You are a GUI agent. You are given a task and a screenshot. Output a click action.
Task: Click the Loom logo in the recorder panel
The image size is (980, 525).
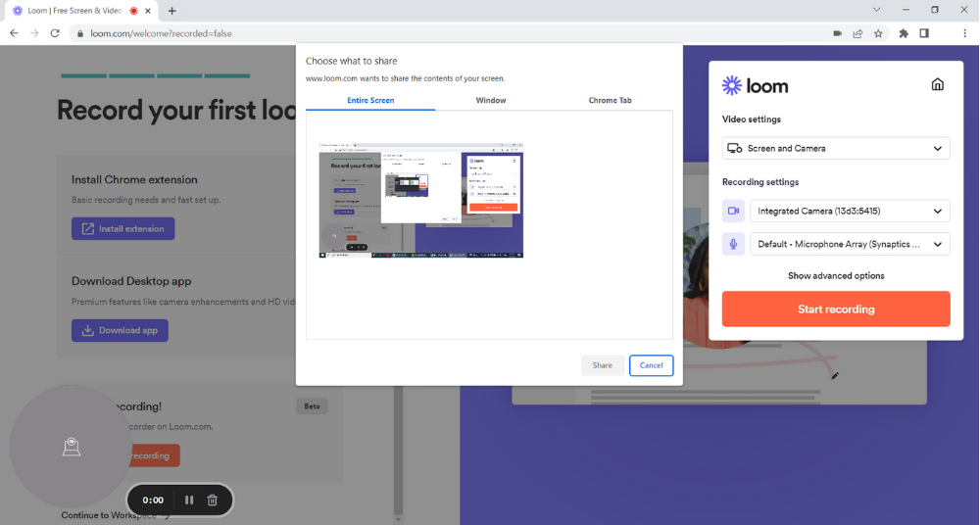point(755,85)
